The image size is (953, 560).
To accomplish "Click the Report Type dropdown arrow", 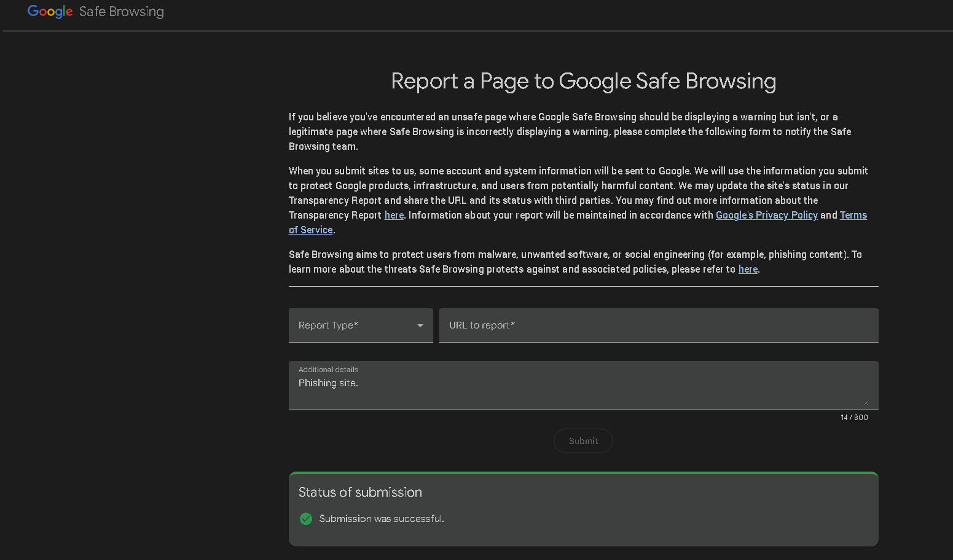I will tap(420, 325).
